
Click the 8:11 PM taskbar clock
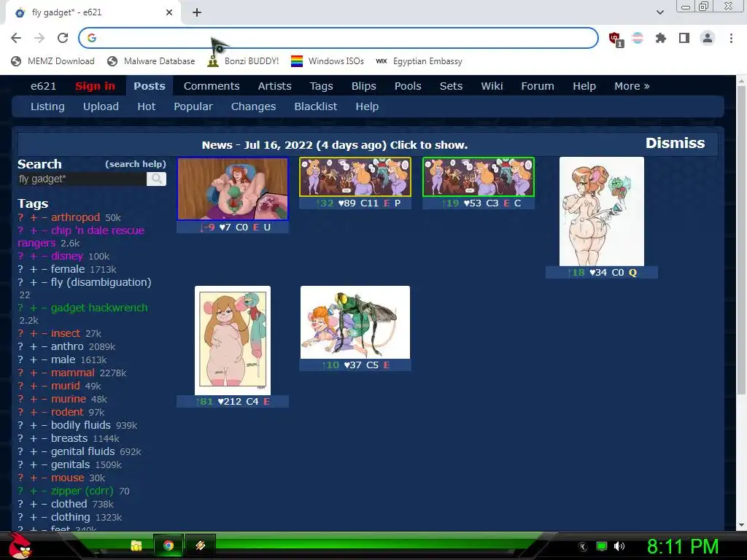(x=683, y=546)
